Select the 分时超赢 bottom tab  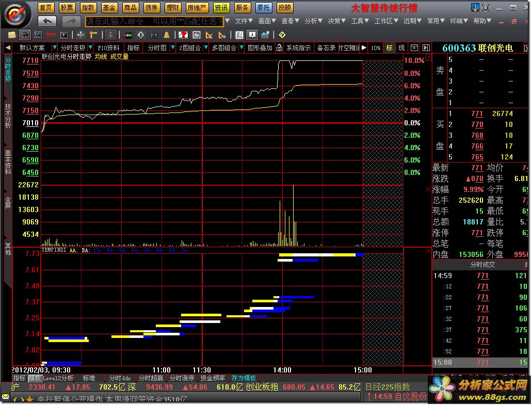(x=151, y=378)
